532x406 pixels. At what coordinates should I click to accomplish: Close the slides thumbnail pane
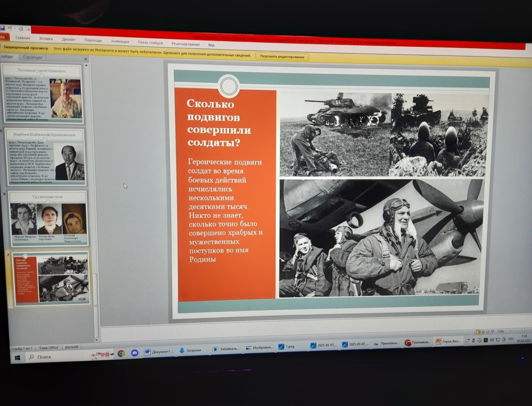[x=85, y=59]
